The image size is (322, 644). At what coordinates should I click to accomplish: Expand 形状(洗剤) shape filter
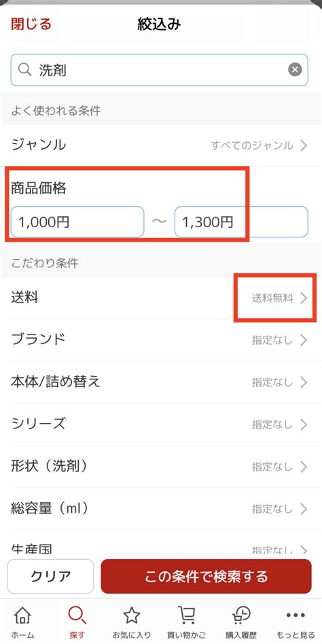160,467
